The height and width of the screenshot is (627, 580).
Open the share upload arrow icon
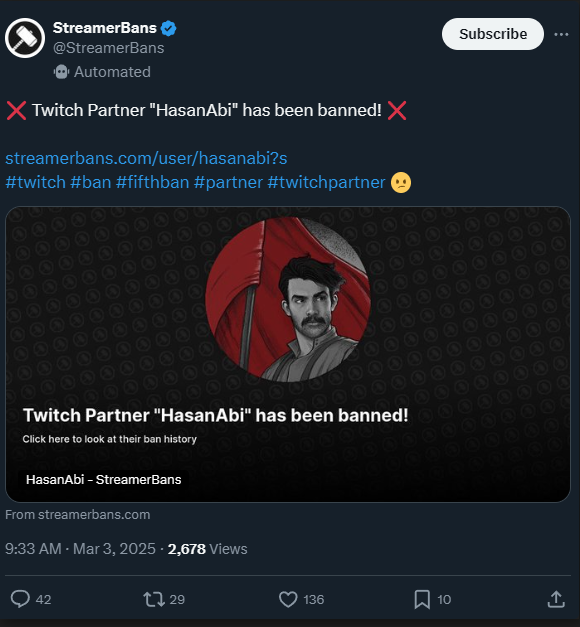pyautogui.click(x=556, y=599)
